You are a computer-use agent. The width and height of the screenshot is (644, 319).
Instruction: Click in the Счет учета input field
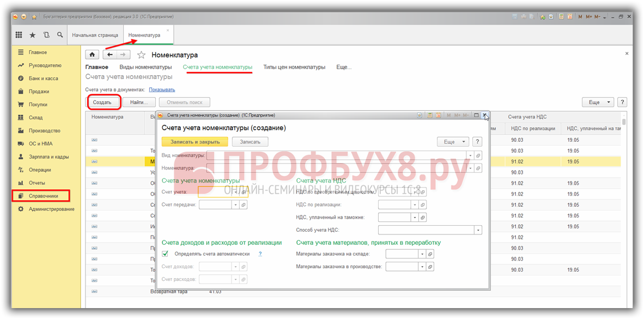[x=216, y=191]
